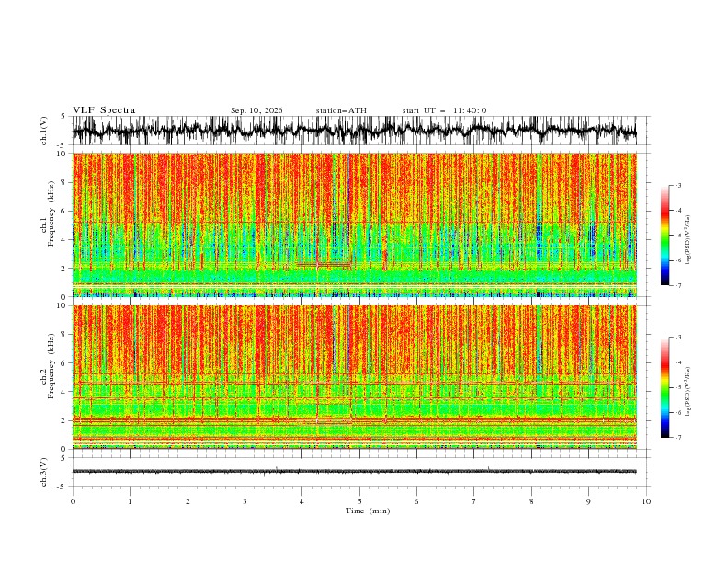Click the 2 kHz tick on ch.2 axis
The height and width of the screenshot is (563, 728).
tap(64, 420)
